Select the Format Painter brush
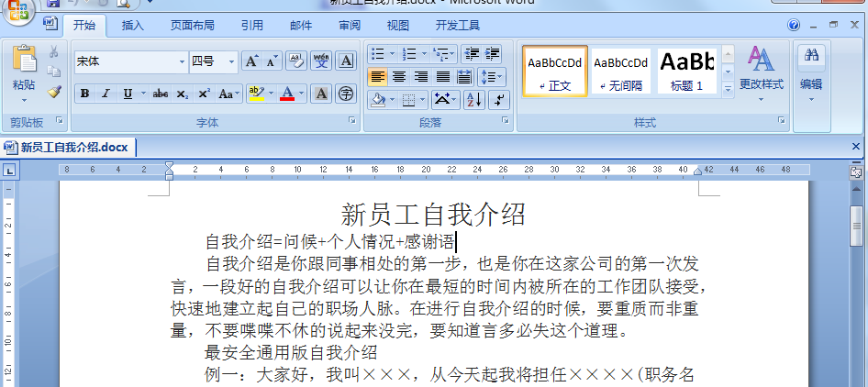Image resolution: width=868 pixels, height=387 pixels. (x=54, y=92)
